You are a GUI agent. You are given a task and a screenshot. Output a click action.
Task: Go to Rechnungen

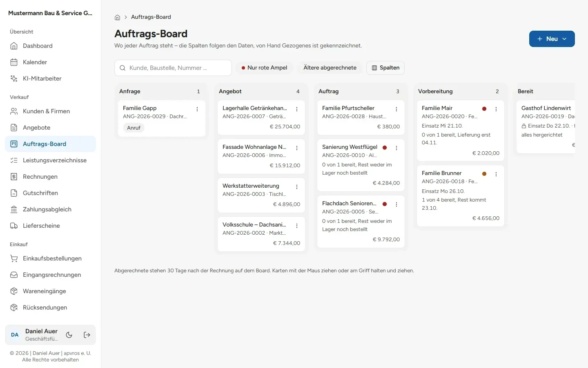(x=51, y=177)
